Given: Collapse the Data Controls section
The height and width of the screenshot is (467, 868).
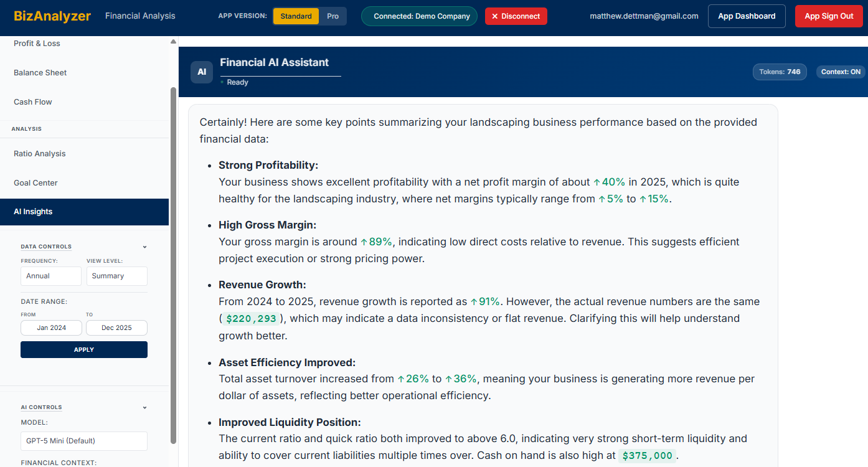Looking at the screenshot, I should (144, 247).
